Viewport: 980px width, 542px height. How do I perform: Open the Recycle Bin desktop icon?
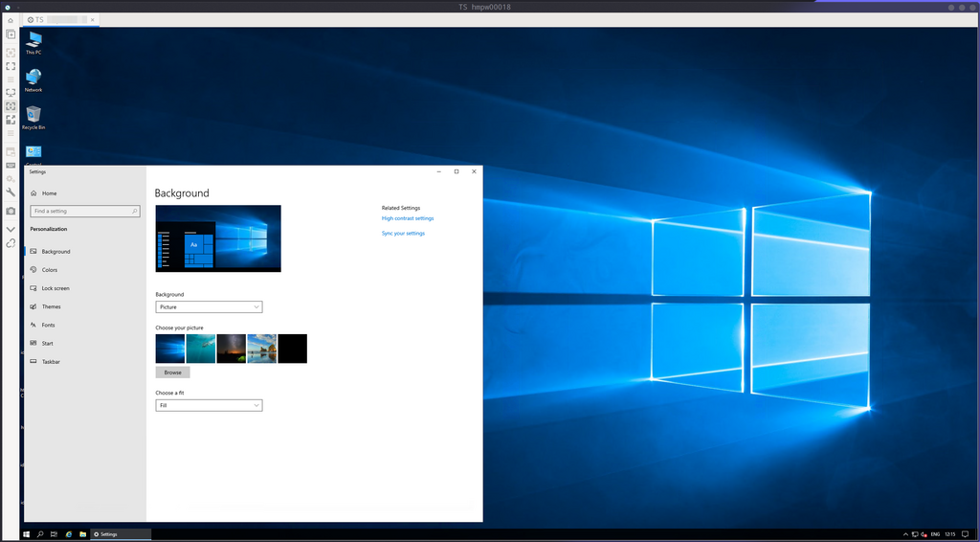click(x=33, y=117)
